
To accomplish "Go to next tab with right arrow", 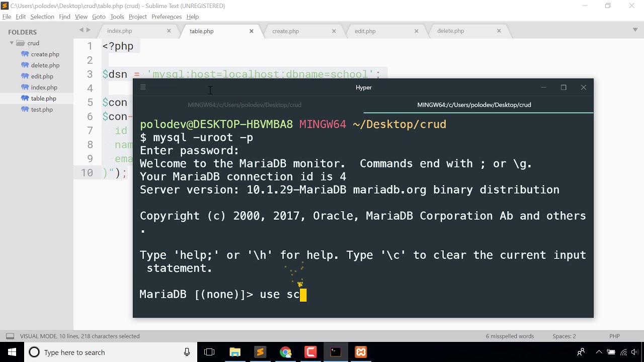I will [89, 30].
